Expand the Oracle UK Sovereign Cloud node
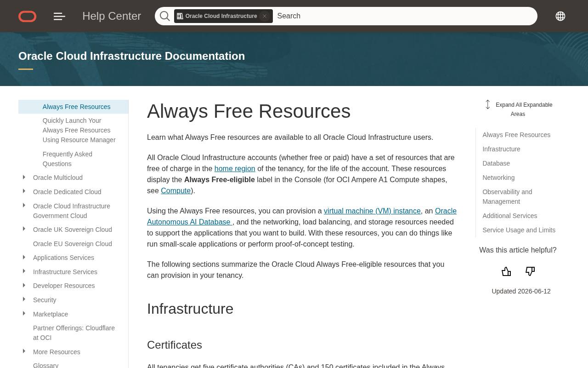Viewport: 588px width, 368px height. (24, 229)
